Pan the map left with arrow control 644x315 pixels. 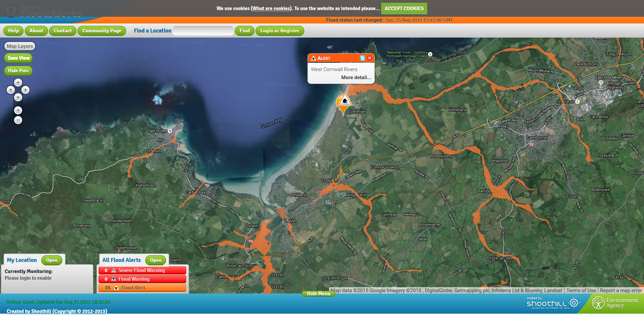11,90
